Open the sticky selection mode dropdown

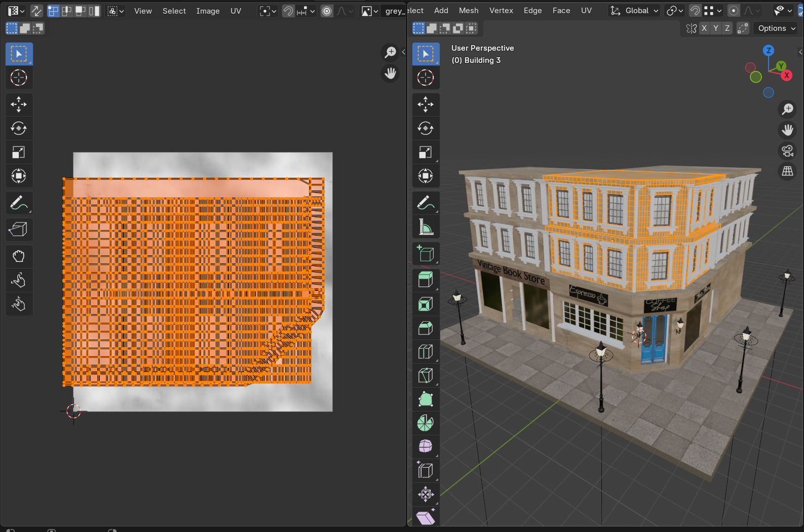(116, 11)
